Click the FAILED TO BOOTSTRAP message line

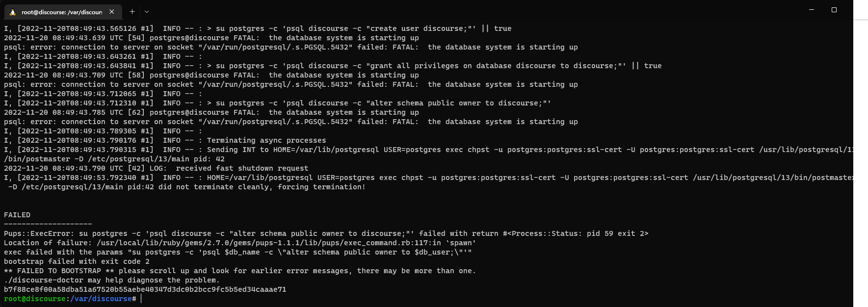(x=240, y=271)
